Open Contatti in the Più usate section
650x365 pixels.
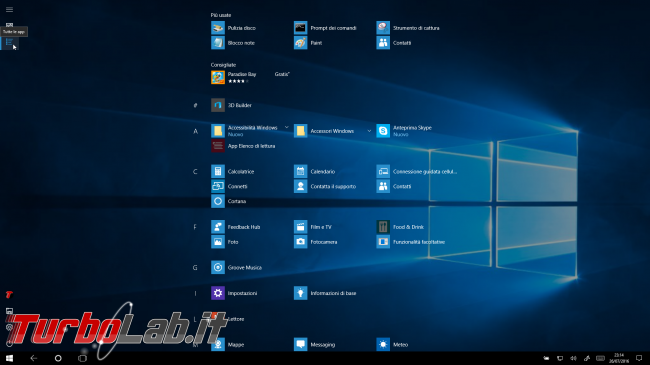[394, 43]
